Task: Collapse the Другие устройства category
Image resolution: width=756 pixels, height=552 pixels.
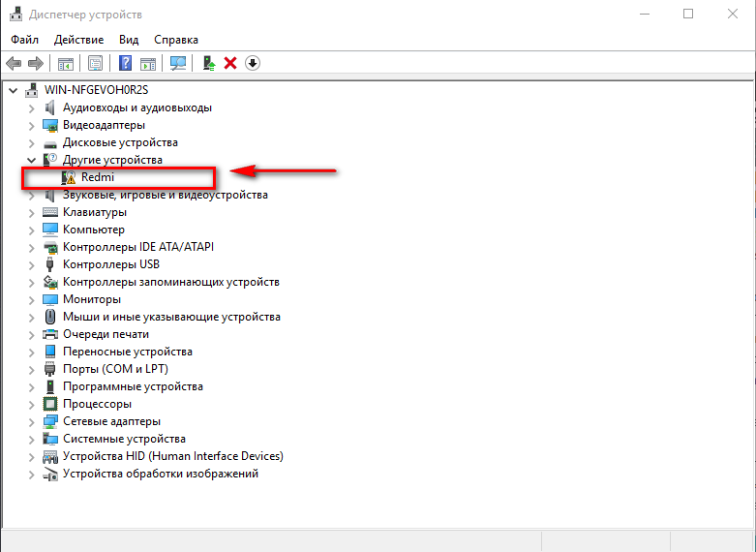Action: tap(31, 160)
